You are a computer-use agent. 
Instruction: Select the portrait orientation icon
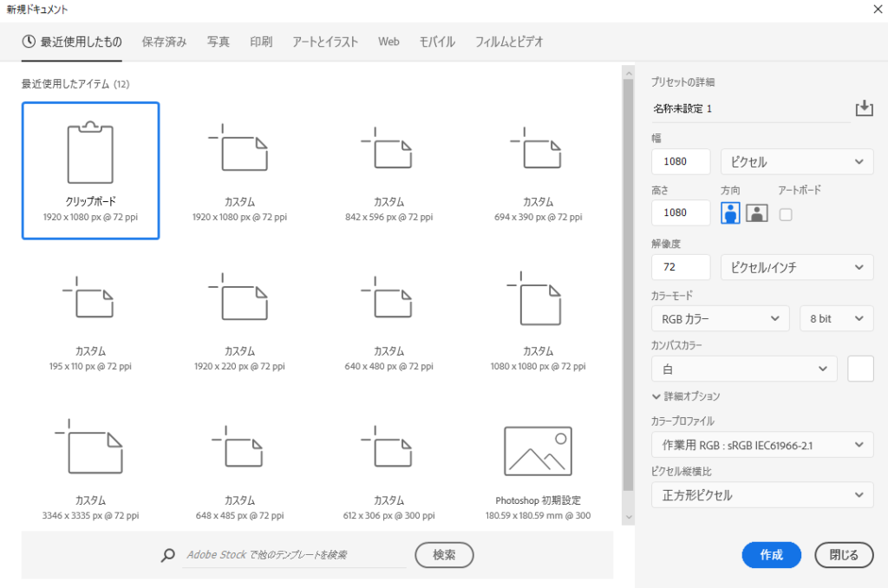[730, 212]
